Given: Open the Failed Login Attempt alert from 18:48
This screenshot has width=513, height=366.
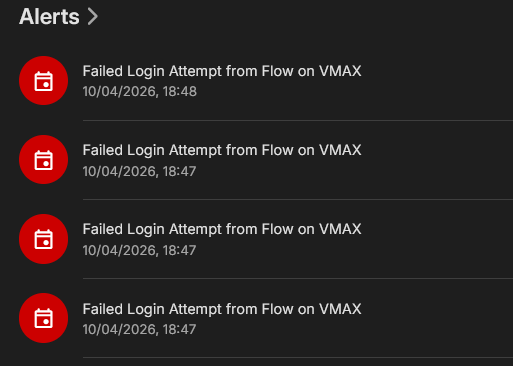Looking at the screenshot, I should [x=222, y=71].
